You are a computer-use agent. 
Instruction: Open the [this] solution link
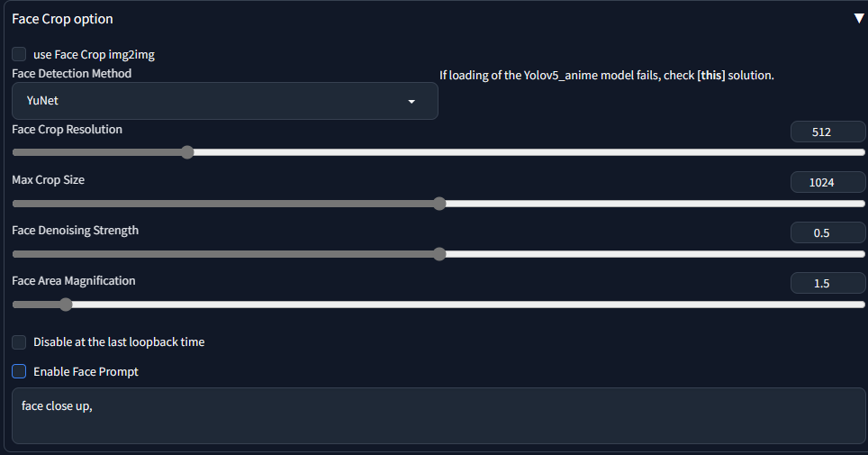(x=710, y=76)
